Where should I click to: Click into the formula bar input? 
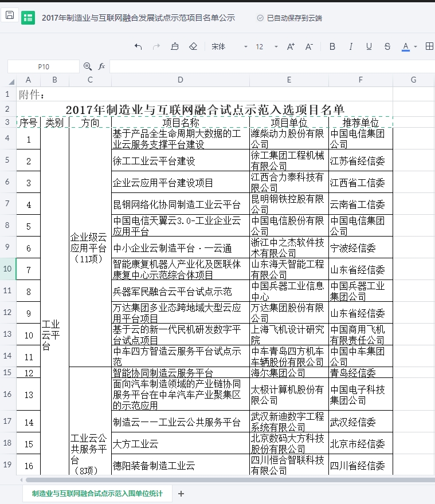point(272,66)
